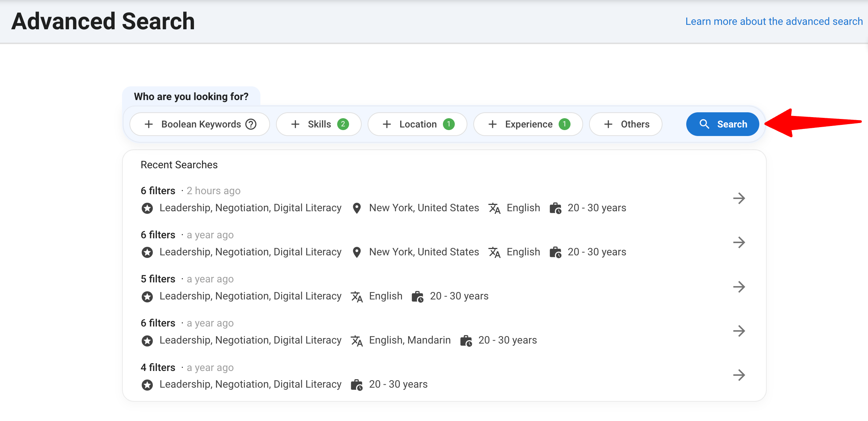The width and height of the screenshot is (868, 421).
Task: Open the 2 hours ago search arrow
Action: [739, 198]
